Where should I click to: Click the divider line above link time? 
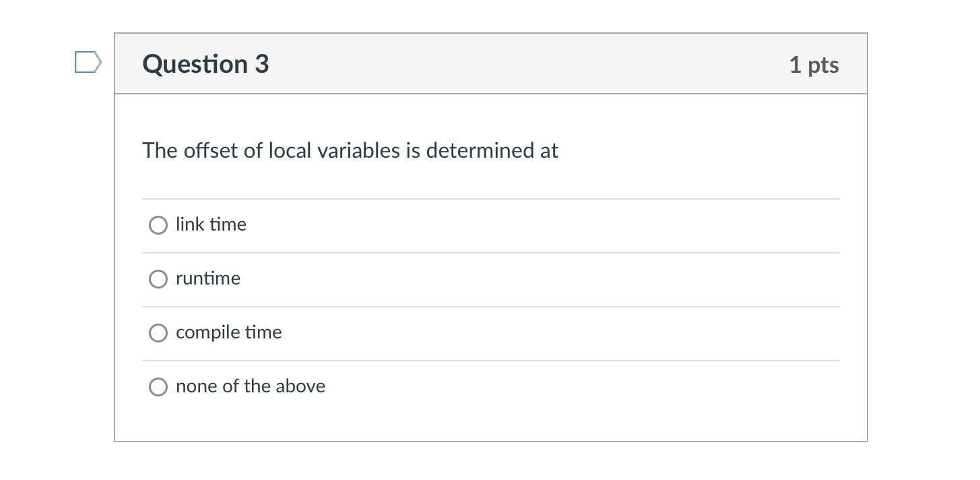coord(490,198)
